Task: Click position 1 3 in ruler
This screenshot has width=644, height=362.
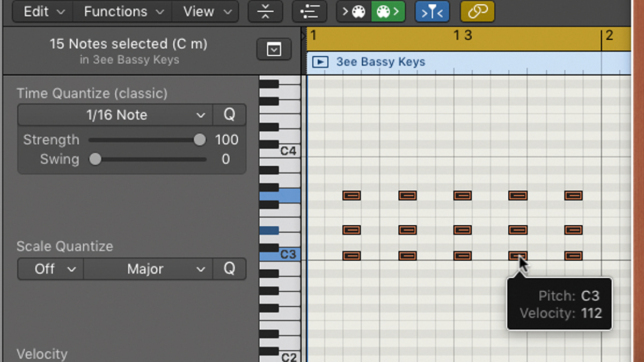Action: [x=463, y=36]
